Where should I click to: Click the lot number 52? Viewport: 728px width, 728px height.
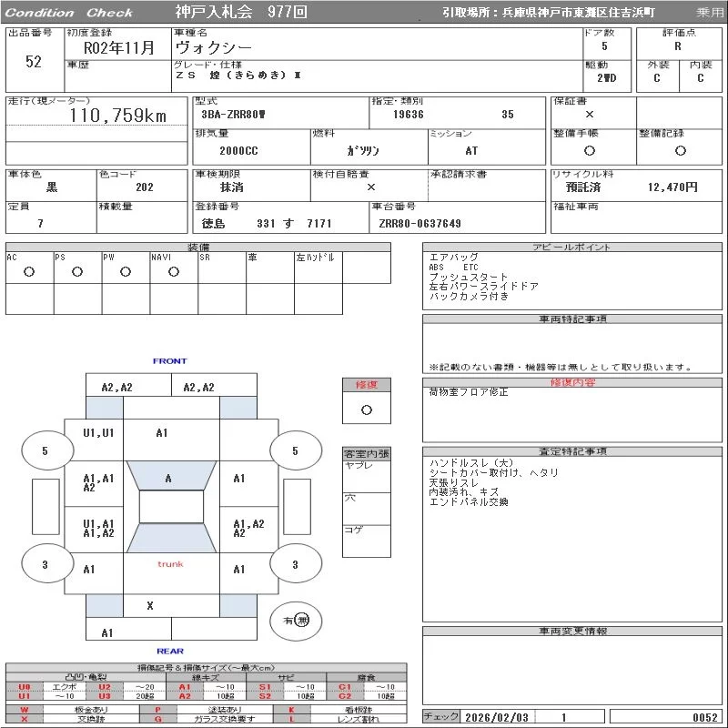coord(34,62)
